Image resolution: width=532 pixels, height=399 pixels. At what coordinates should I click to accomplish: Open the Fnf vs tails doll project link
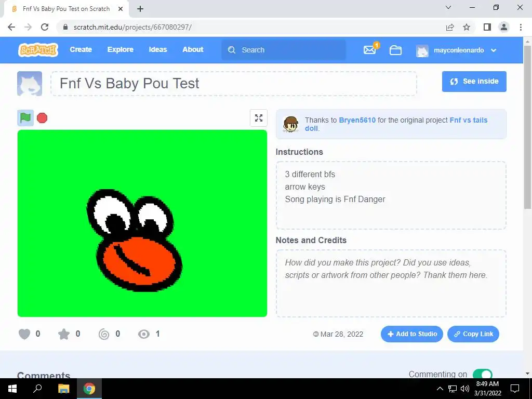[469, 120]
